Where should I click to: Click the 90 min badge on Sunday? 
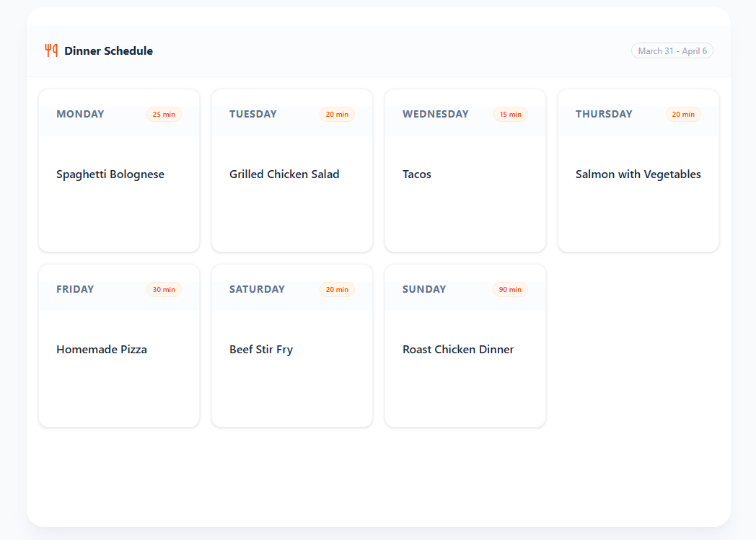pos(510,289)
